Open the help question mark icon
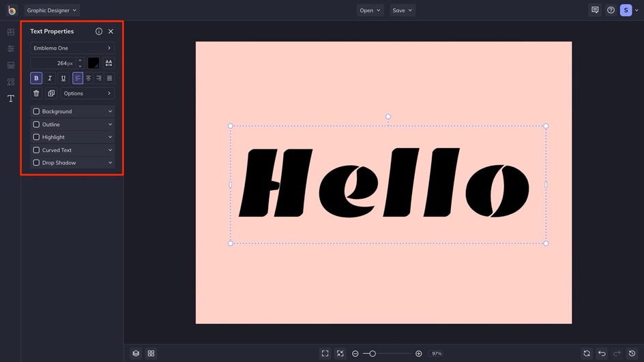Screen dimensions: 644x362 [x=611, y=10]
